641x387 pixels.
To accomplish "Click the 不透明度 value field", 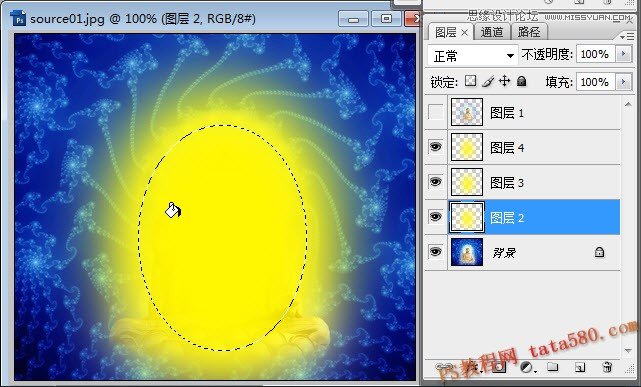I will point(595,54).
